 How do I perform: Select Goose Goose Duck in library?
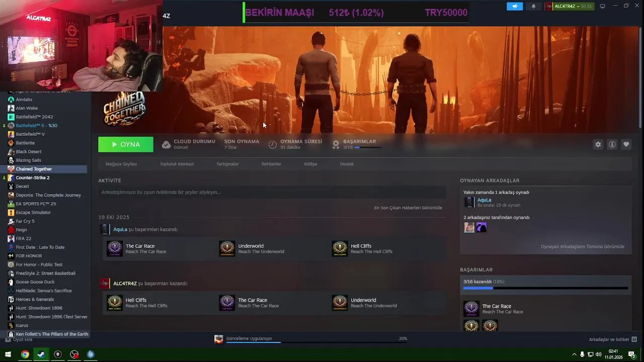click(35, 282)
